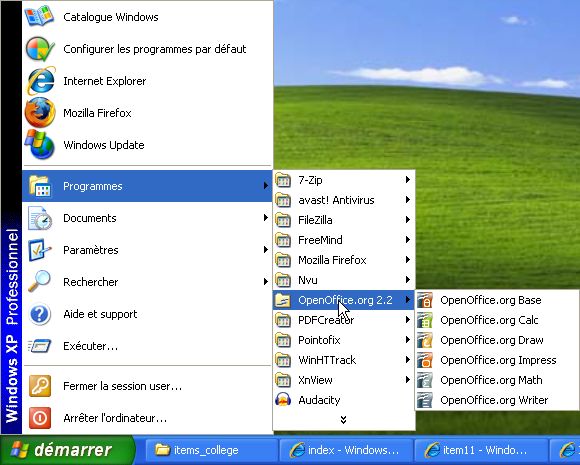Select Pointofix label in programs list
The image size is (580, 465).
319,340
